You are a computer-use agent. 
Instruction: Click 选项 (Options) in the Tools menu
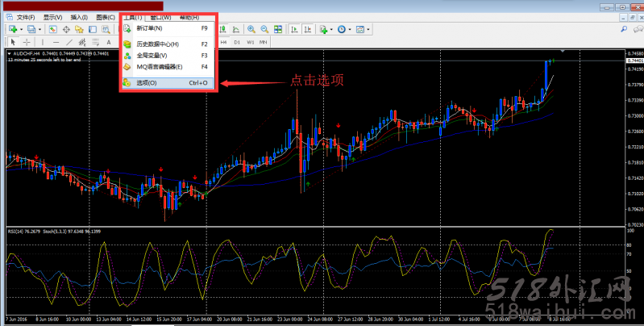pos(147,82)
